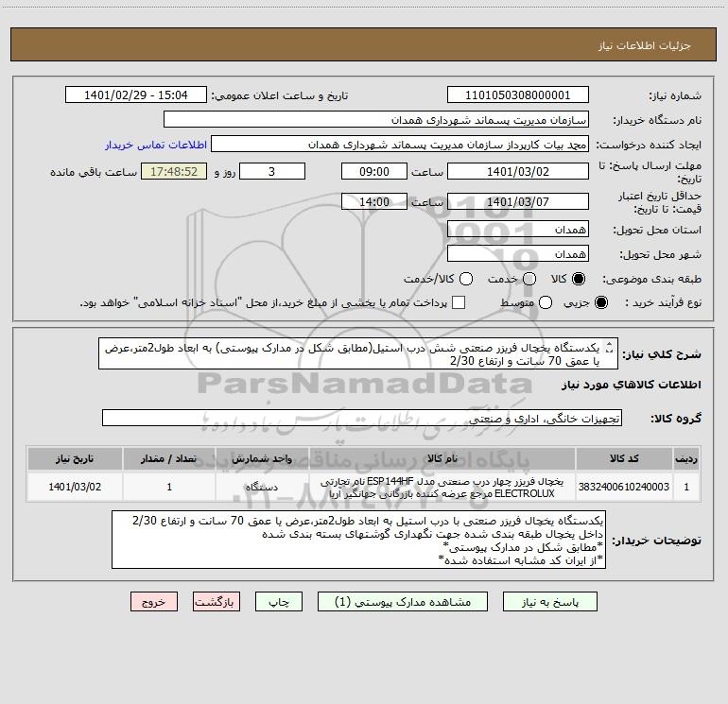Click the buyer organization name field
Image resolution: width=728 pixels, height=704 pixels.
376,120
